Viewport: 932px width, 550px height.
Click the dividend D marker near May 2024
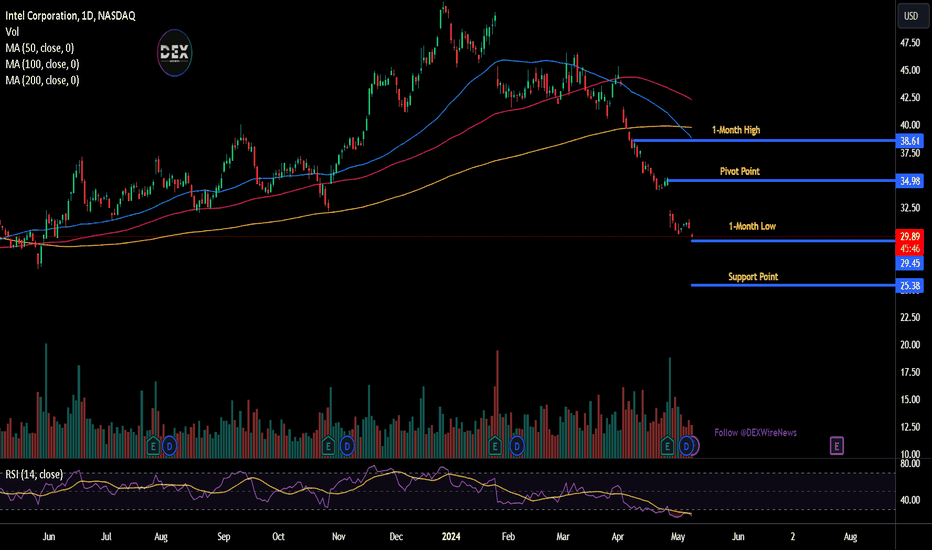pyautogui.click(x=687, y=445)
